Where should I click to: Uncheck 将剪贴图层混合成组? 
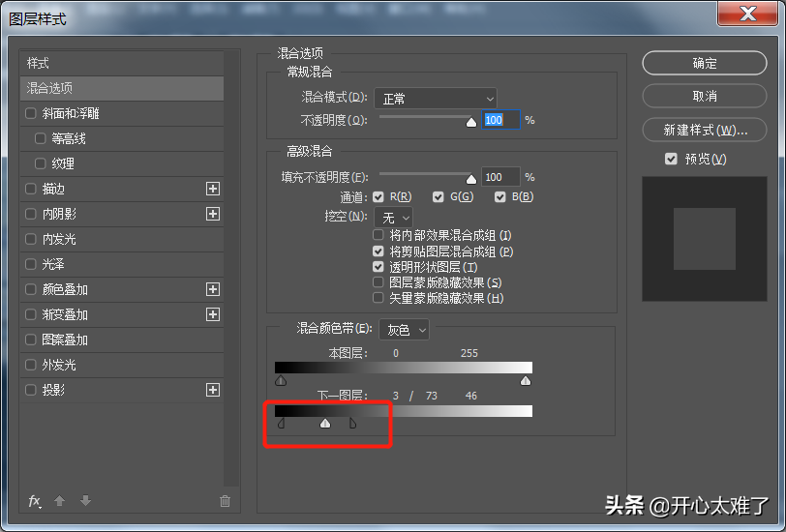[x=378, y=251]
